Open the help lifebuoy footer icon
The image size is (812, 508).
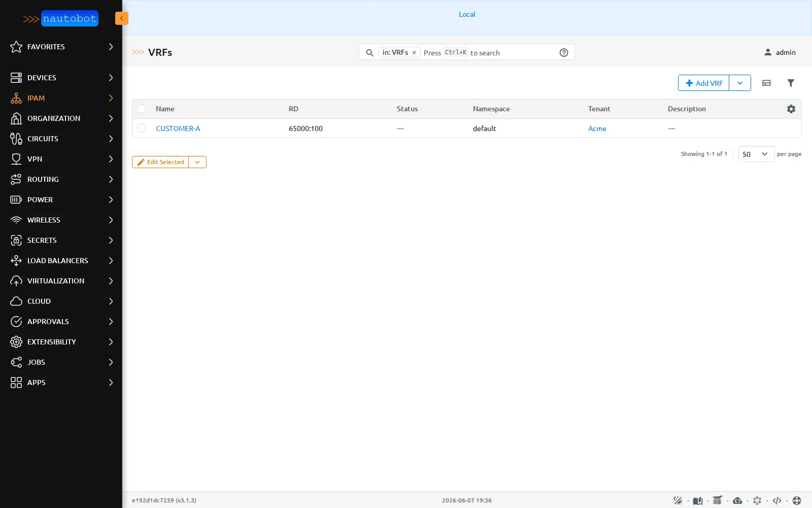point(797,500)
